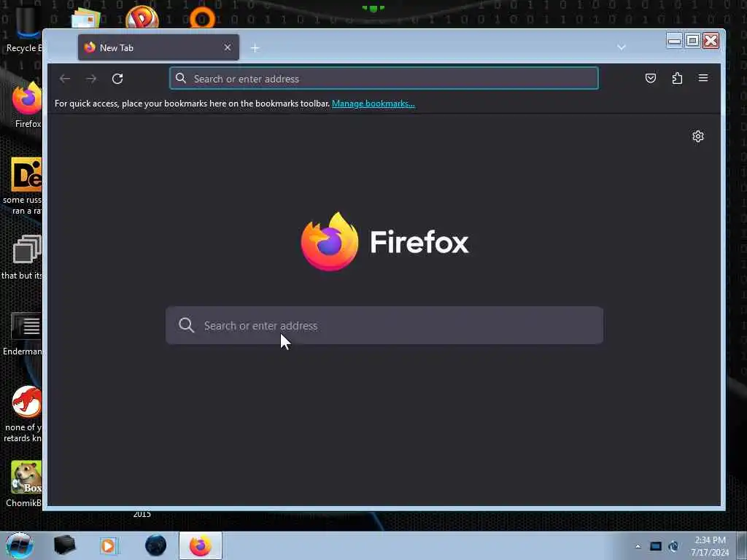Focus the center page search box

384,325
